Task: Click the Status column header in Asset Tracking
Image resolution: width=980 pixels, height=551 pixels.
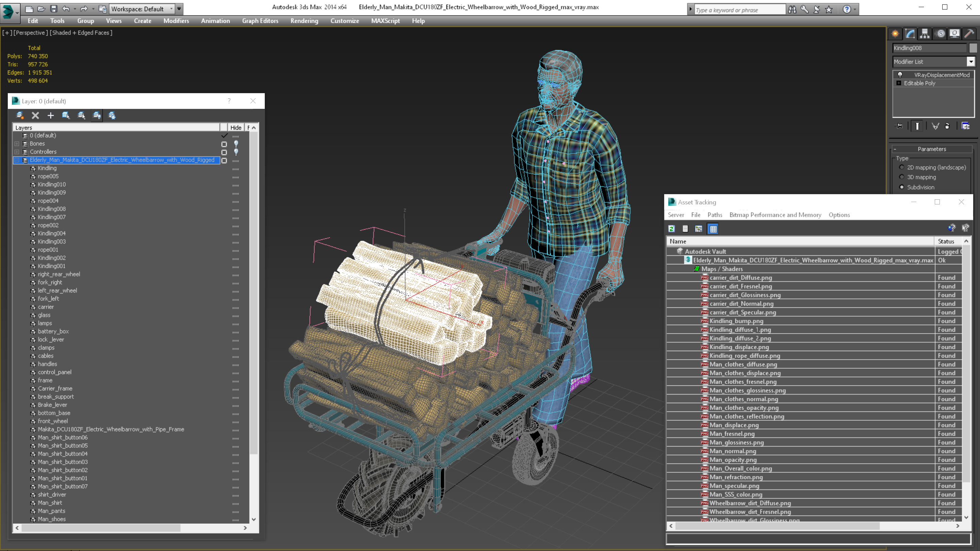Action: point(948,241)
